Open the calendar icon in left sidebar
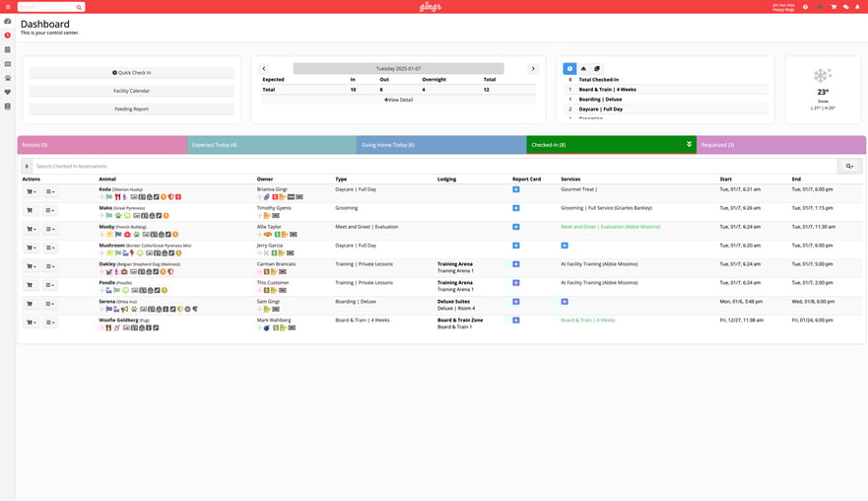Image resolution: width=868 pixels, height=501 pixels. point(8,49)
